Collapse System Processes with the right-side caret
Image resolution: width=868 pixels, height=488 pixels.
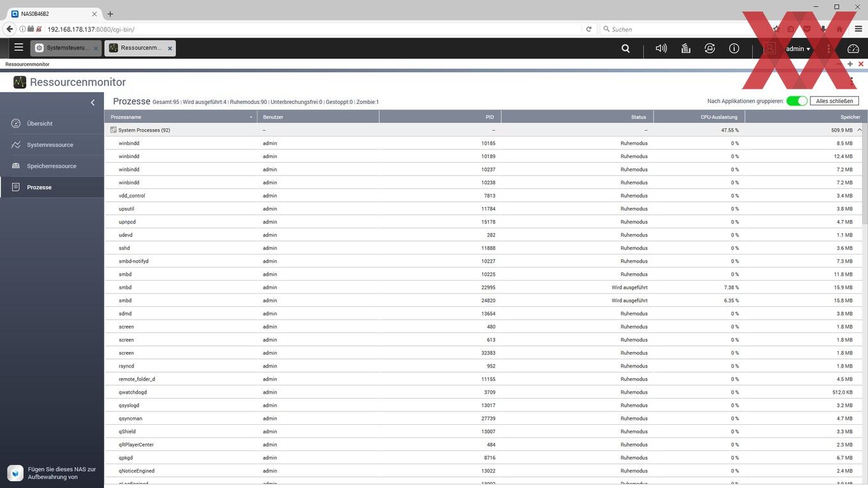(859, 129)
